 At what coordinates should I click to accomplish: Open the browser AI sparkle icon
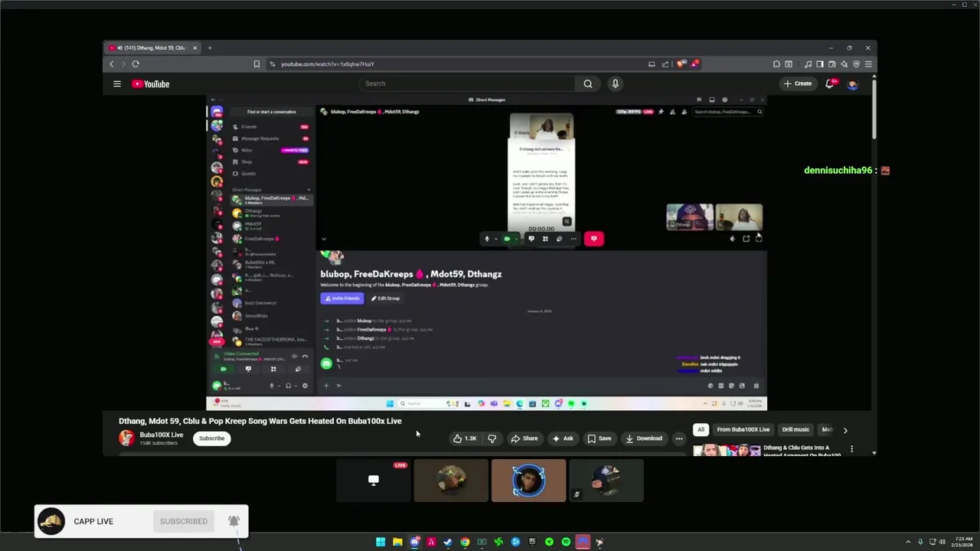pyautogui.click(x=844, y=64)
